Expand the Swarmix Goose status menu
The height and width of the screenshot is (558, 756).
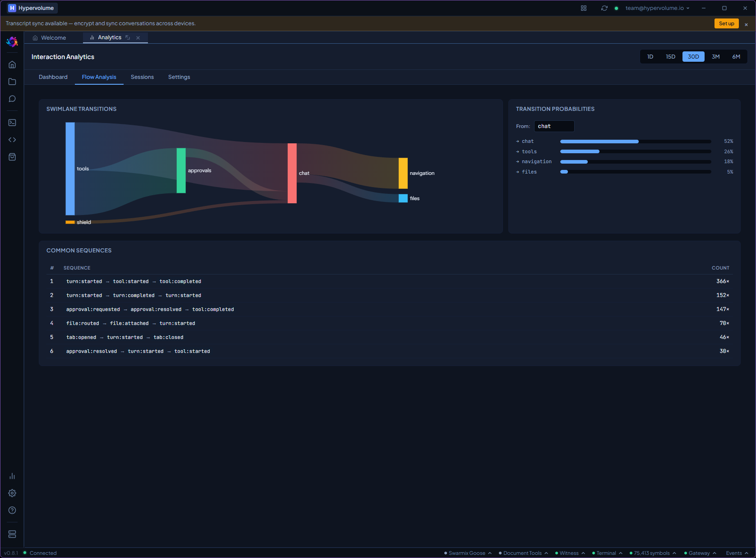pyautogui.click(x=468, y=553)
